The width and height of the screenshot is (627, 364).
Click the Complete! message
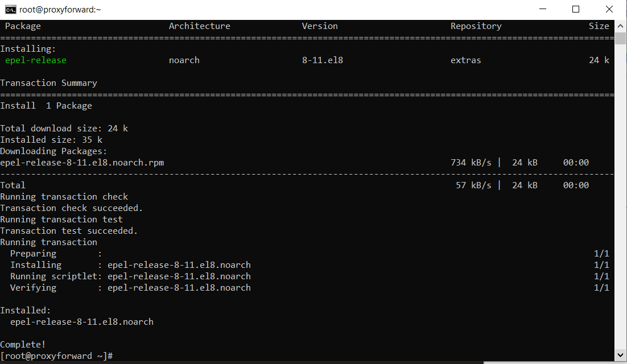23,344
